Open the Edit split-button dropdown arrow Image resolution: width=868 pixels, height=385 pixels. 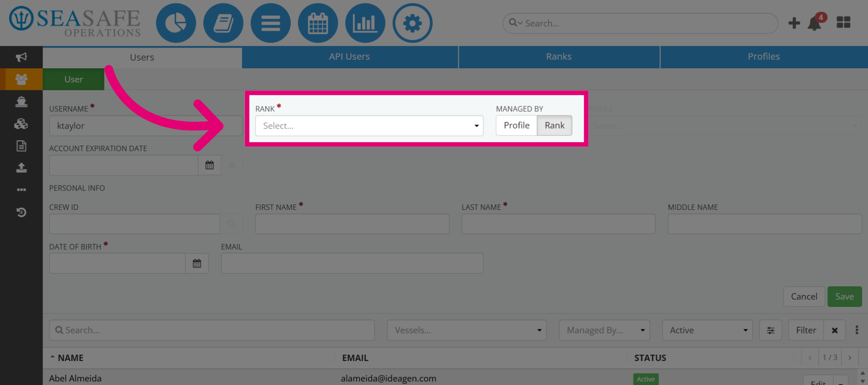840,380
